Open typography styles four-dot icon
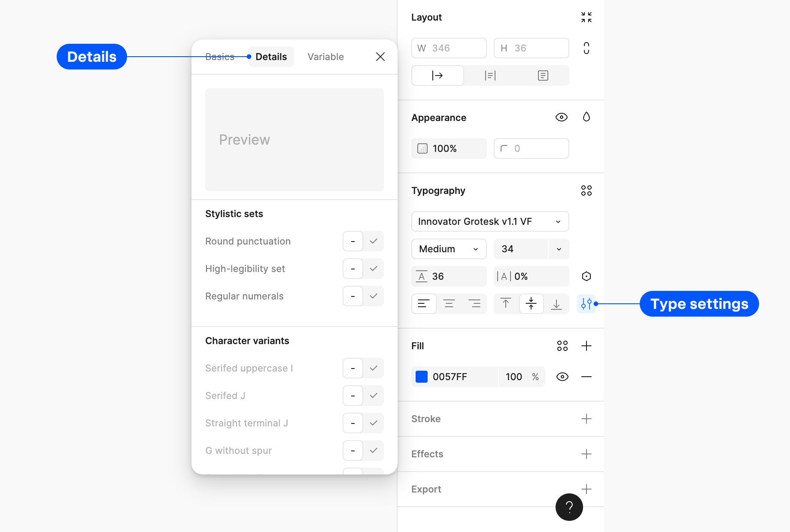This screenshot has height=532, width=790. coord(586,190)
